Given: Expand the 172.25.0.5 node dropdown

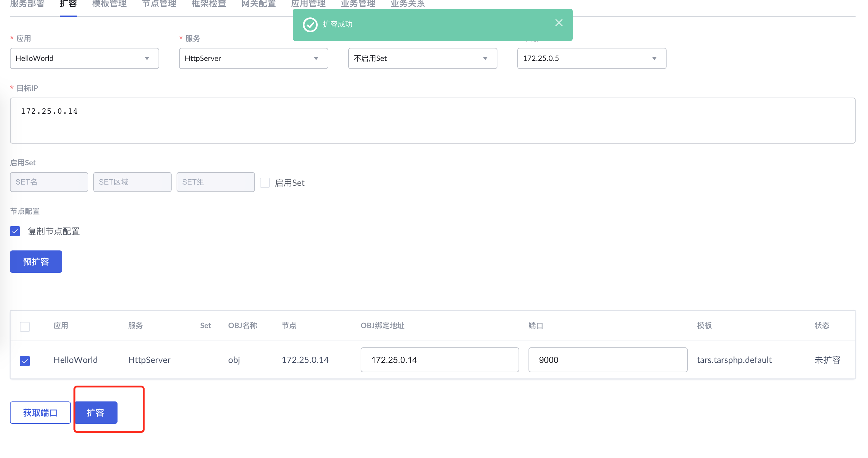Looking at the screenshot, I should (591, 58).
